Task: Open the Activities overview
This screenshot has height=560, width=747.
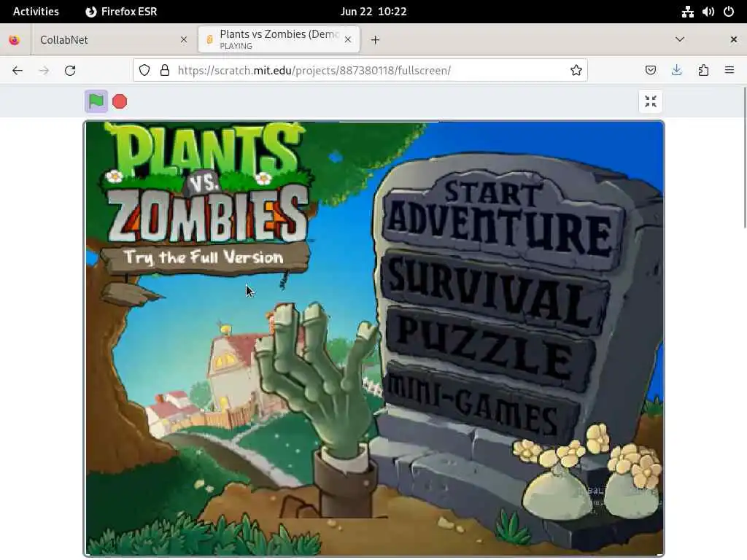Action: pyautogui.click(x=36, y=12)
